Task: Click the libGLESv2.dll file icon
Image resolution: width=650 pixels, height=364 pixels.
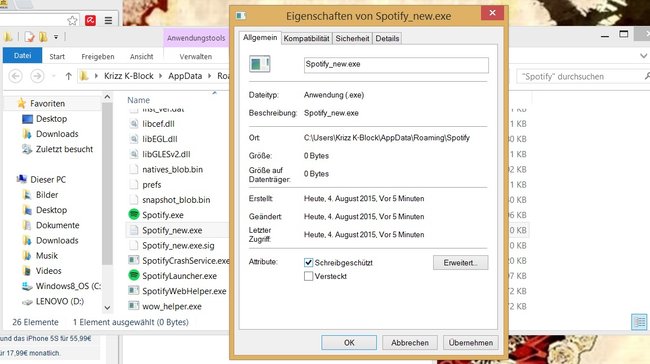Action: click(x=133, y=154)
